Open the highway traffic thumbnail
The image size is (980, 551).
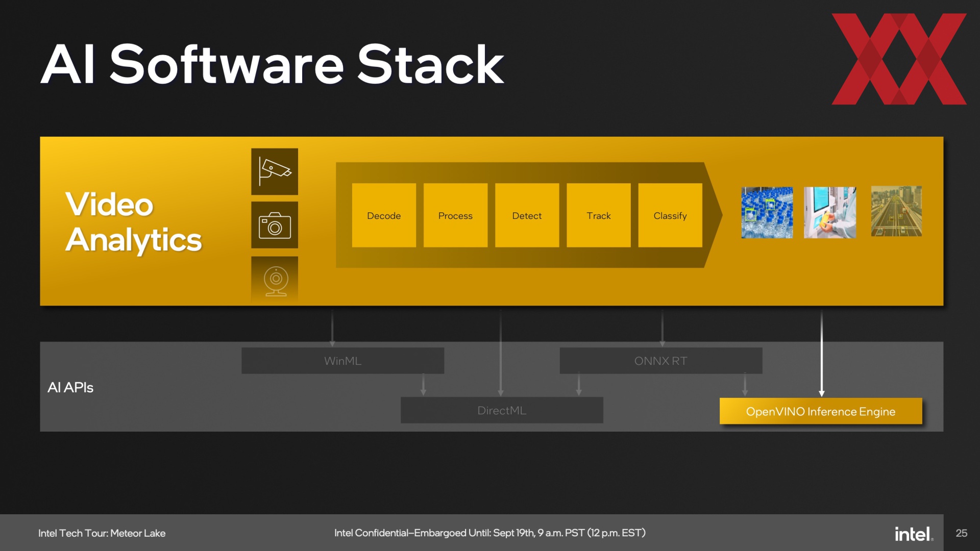(896, 211)
